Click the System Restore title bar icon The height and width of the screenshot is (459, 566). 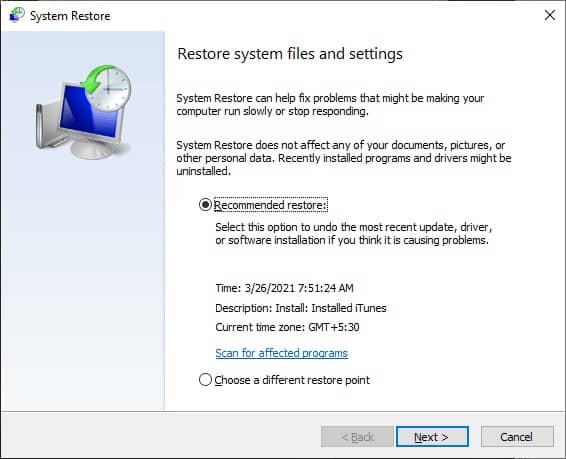[16, 15]
